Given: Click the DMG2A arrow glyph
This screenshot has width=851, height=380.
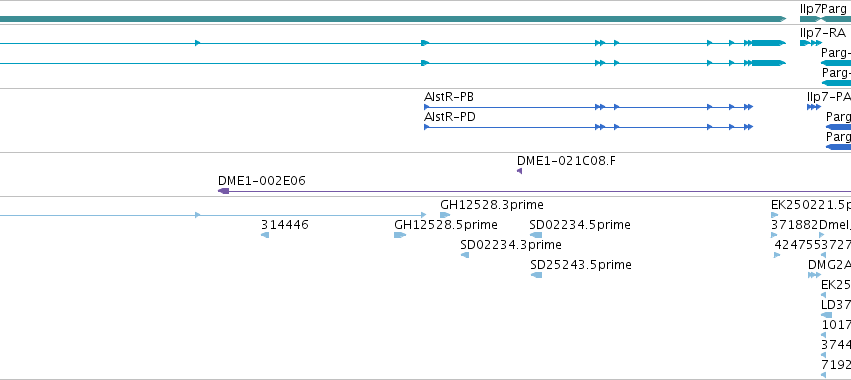Looking at the screenshot, I should tap(814, 275).
